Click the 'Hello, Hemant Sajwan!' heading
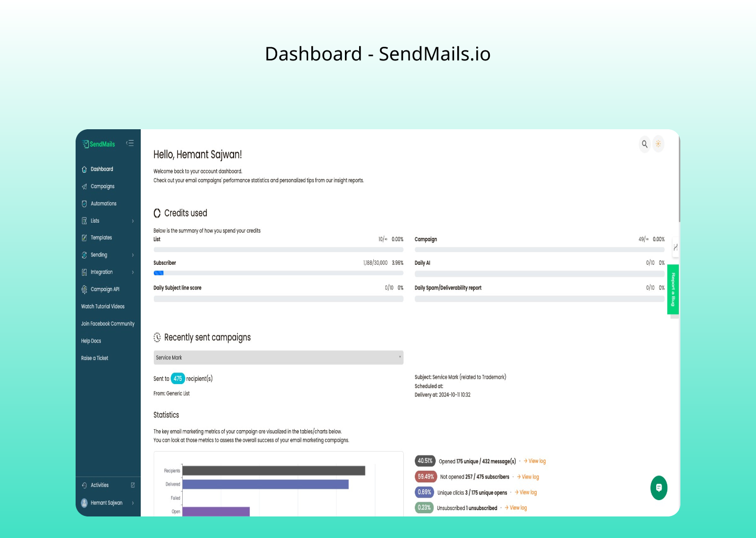The width and height of the screenshot is (756, 538). [x=197, y=154]
